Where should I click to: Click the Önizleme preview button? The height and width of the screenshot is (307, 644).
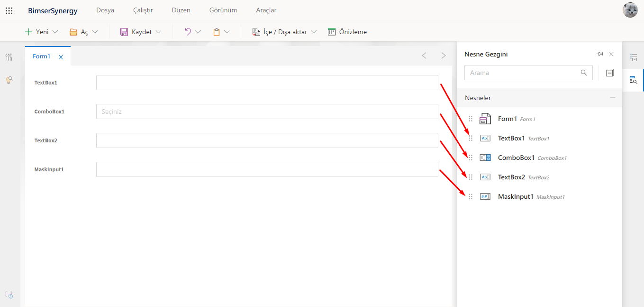[347, 32]
